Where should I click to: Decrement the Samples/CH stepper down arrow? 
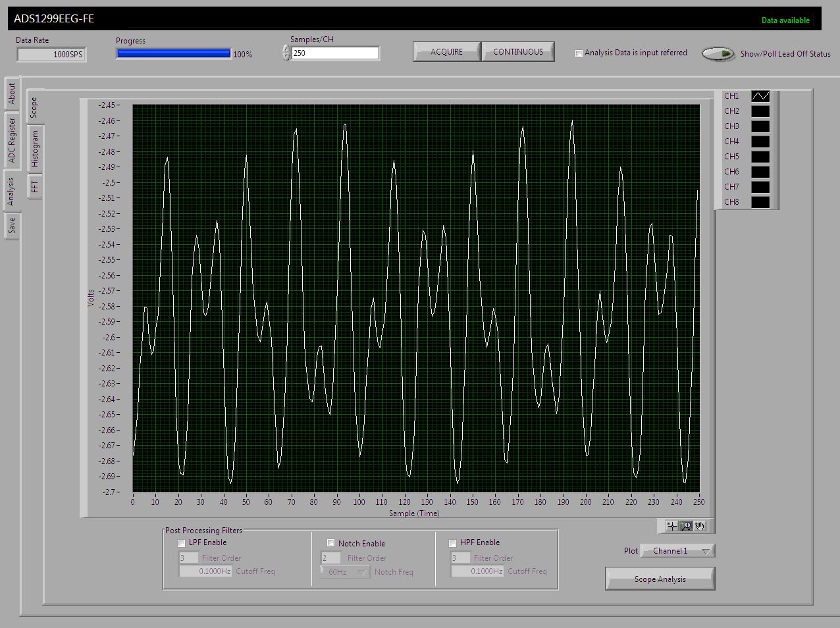pos(286,57)
